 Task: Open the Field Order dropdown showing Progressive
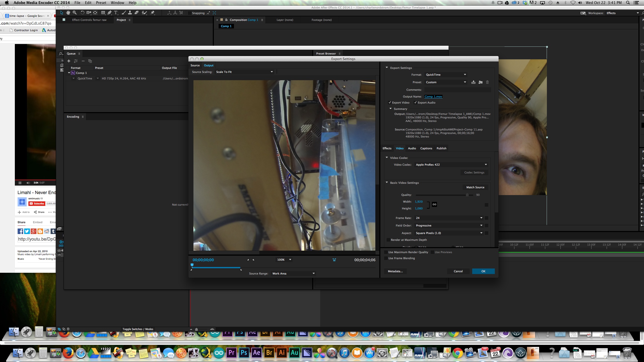[449, 225]
